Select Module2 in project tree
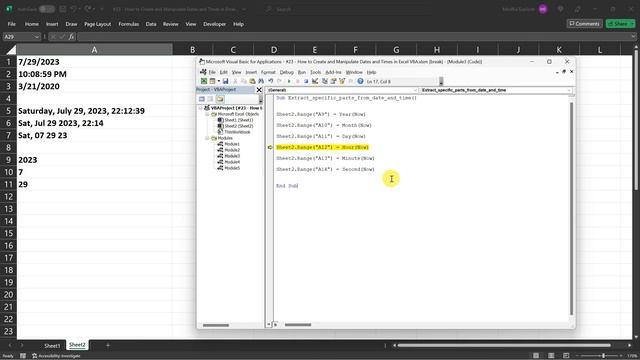 [229, 150]
